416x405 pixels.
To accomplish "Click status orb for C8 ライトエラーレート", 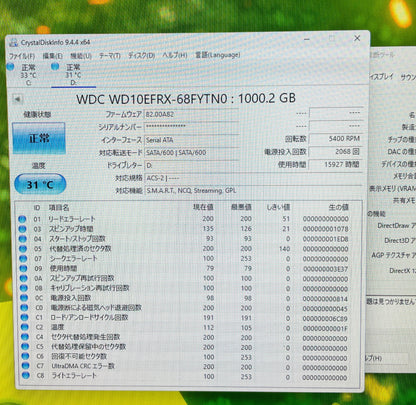I will [x=26, y=375].
